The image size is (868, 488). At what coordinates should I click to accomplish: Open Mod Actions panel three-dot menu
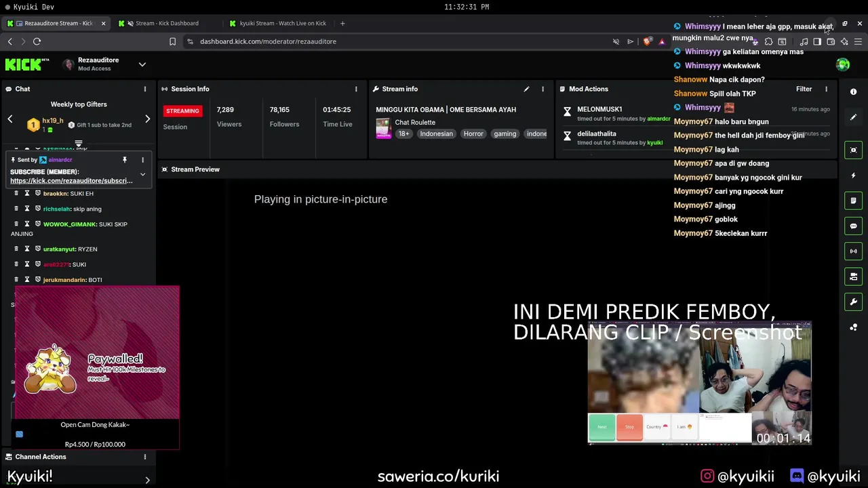point(826,89)
